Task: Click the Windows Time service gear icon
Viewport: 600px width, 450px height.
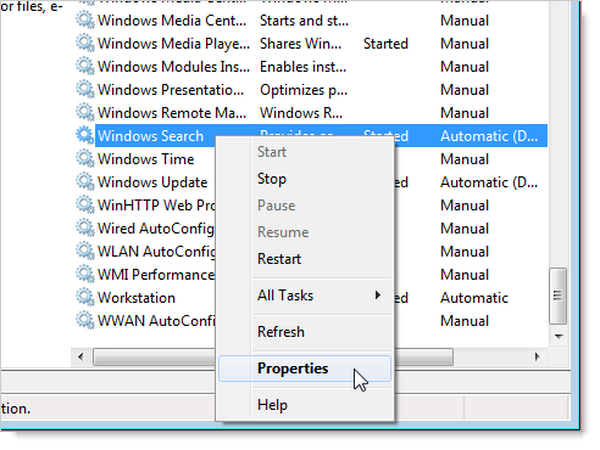Action: tap(84, 159)
